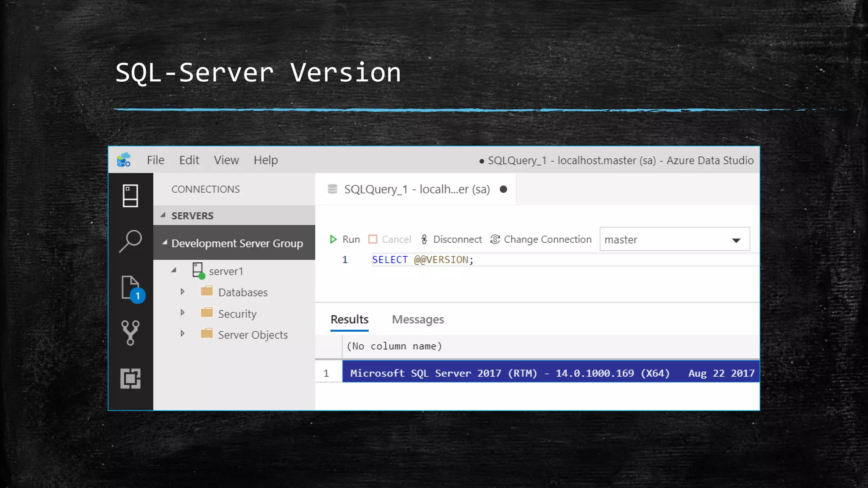
Task: Click the Change Connection button
Action: [x=541, y=239]
